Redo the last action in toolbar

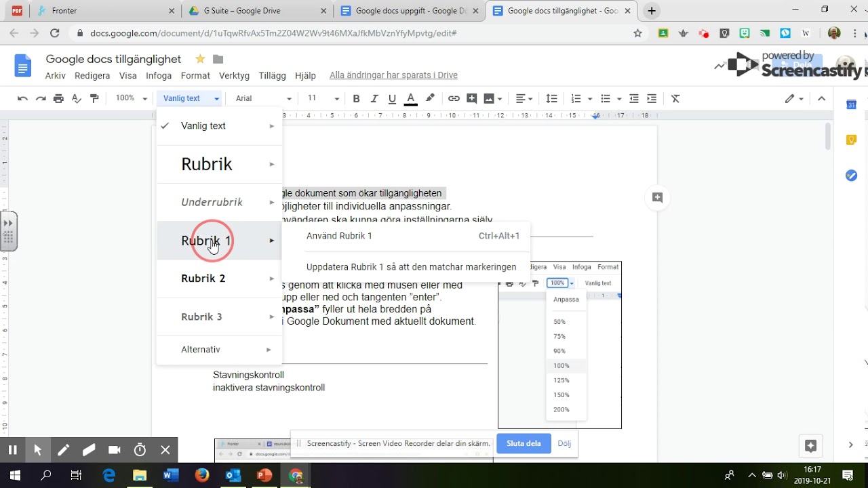pyautogui.click(x=41, y=98)
